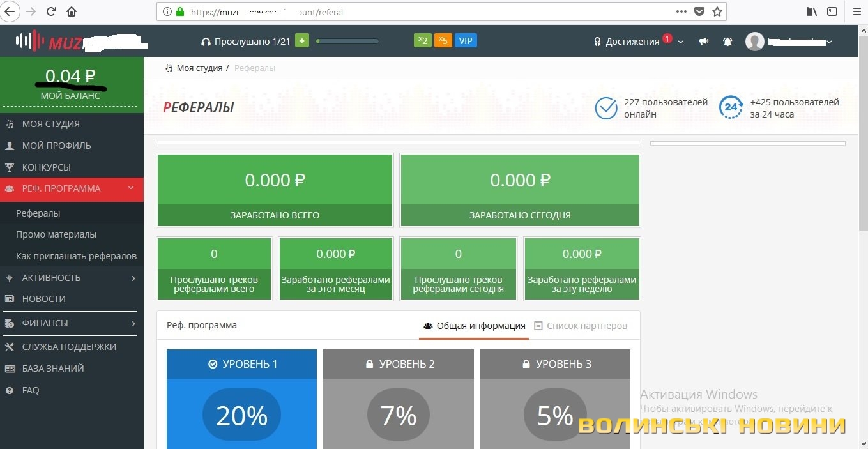Go to Моя студия breadcrumb link
The image size is (868, 449).
coord(199,68)
